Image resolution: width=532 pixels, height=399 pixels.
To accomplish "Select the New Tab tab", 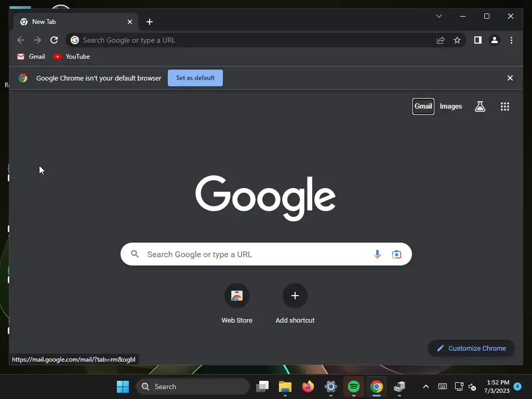I will pyautogui.click(x=76, y=22).
